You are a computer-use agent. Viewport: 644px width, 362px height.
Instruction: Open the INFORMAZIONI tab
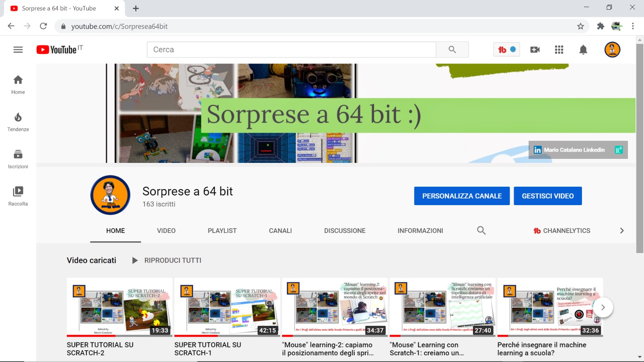click(420, 230)
